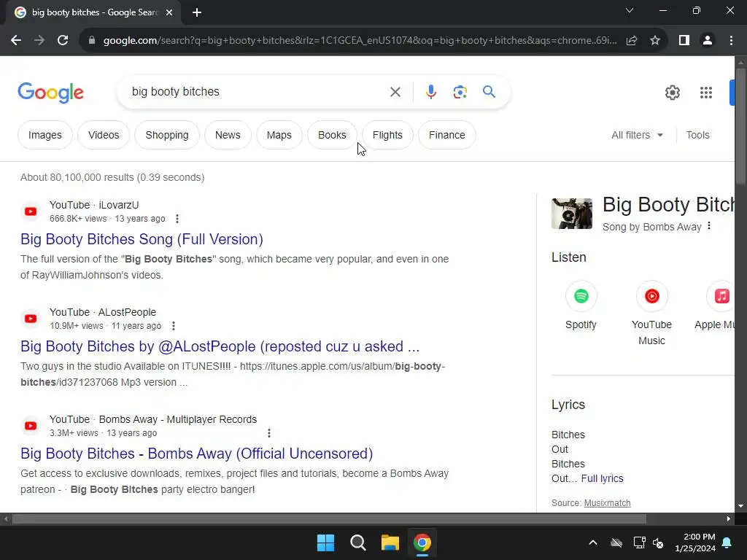
Task: Click the vertical scrollbar thumb
Action: pyautogui.click(x=740, y=126)
